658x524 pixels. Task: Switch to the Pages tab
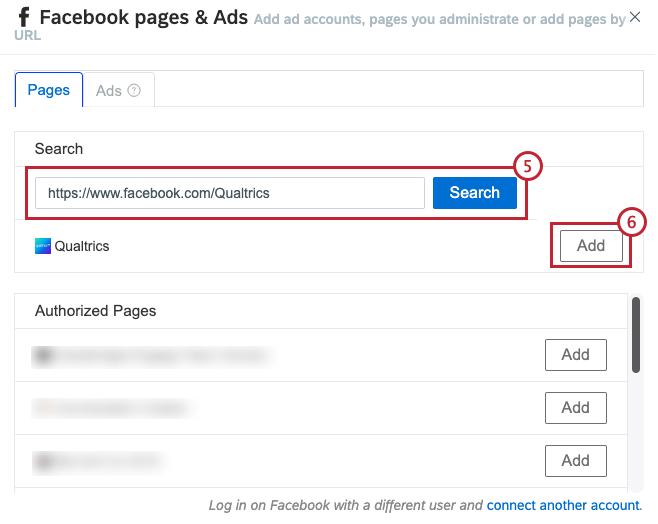coord(49,90)
